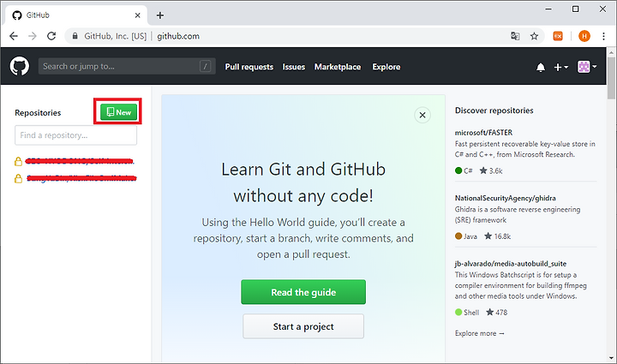Open the plus create-new dropdown
The height and width of the screenshot is (364, 617).
(x=560, y=67)
